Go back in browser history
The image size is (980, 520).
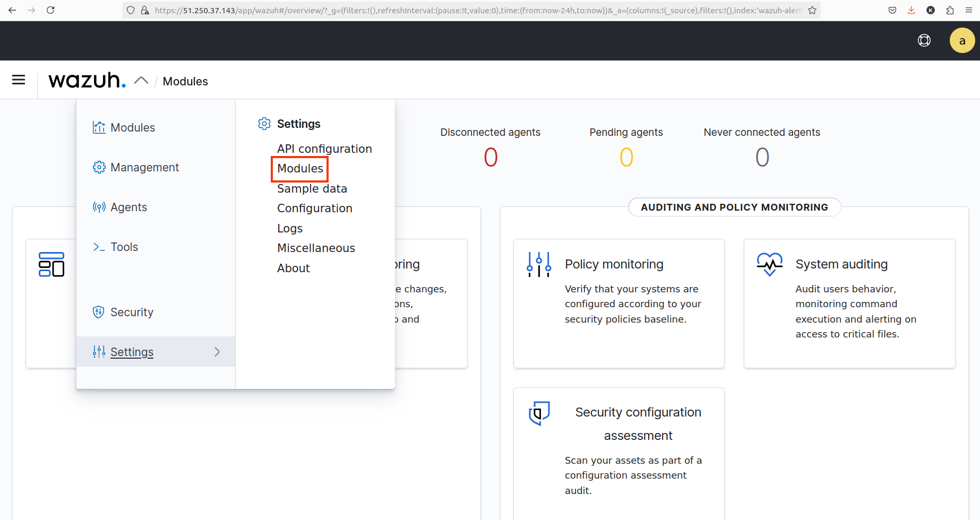point(12,10)
